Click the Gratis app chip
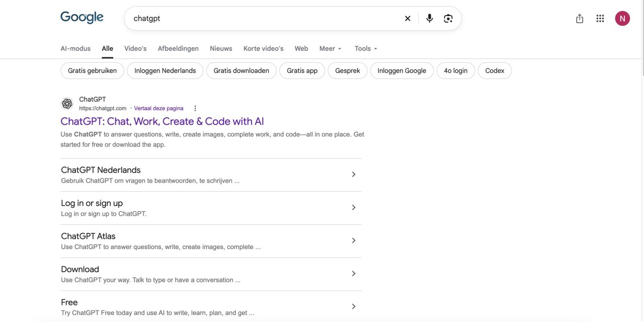The image size is (644, 322). [x=302, y=70]
